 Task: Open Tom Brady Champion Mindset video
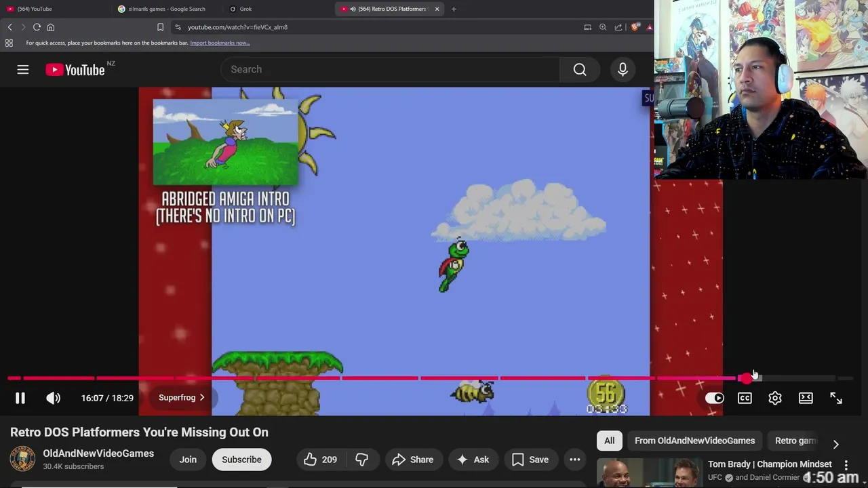(x=770, y=464)
